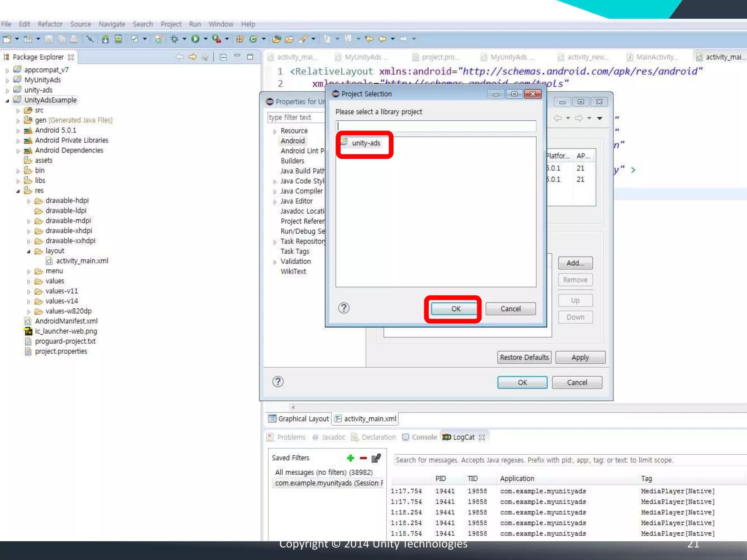Collapse the UnityAdsExample project

tap(7, 101)
